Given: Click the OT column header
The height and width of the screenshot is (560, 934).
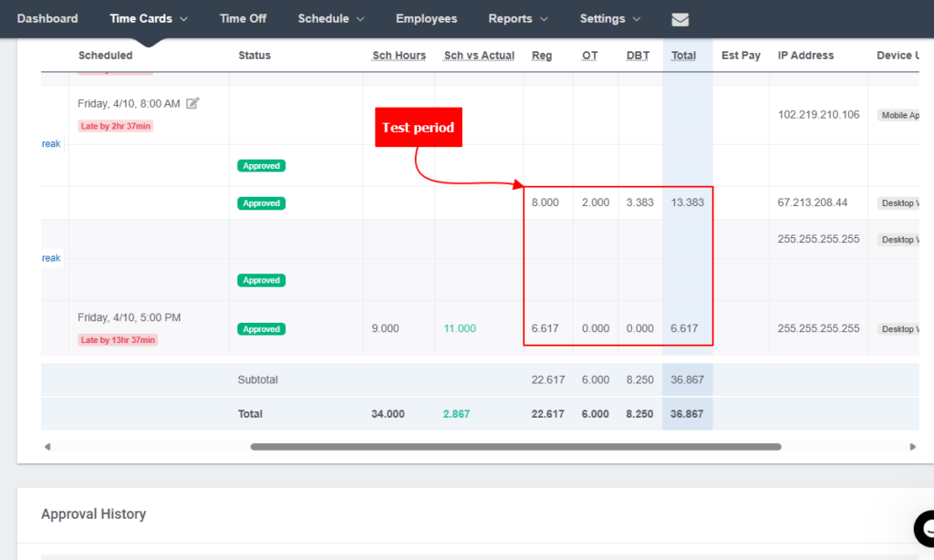Looking at the screenshot, I should point(590,56).
